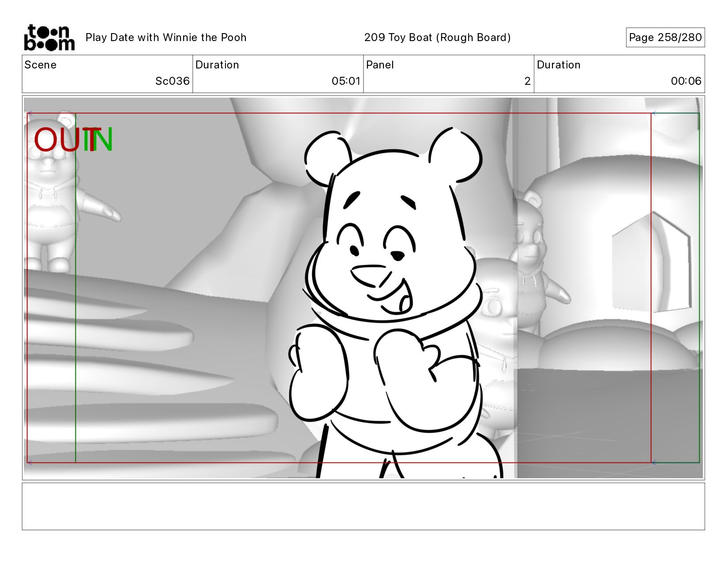Viewport: 728px width, 563px height.
Task: Select the panel duration value '00:06'
Action: point(686,81)
